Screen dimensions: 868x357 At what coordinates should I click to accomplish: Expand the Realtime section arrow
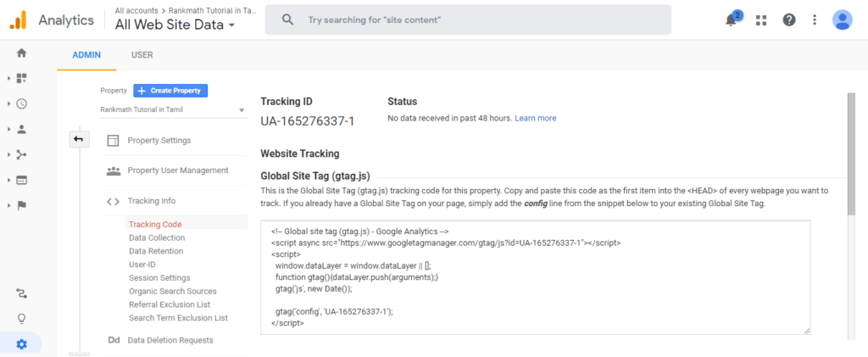click(8, 103)
